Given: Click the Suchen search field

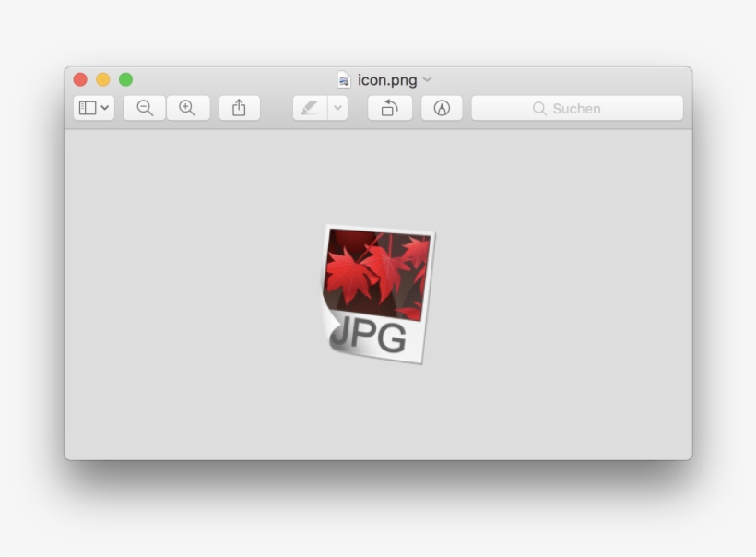Looking at the screenshot, I should click(590, 108).
